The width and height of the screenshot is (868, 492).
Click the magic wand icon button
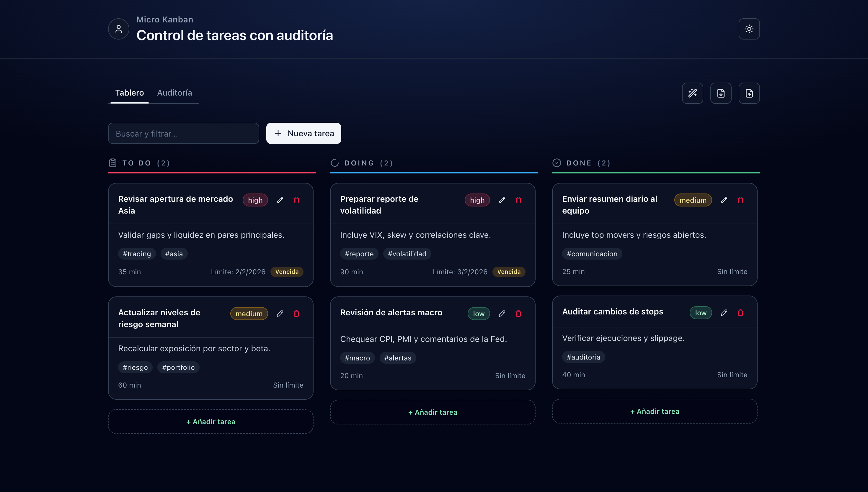[x=692, y=93]
